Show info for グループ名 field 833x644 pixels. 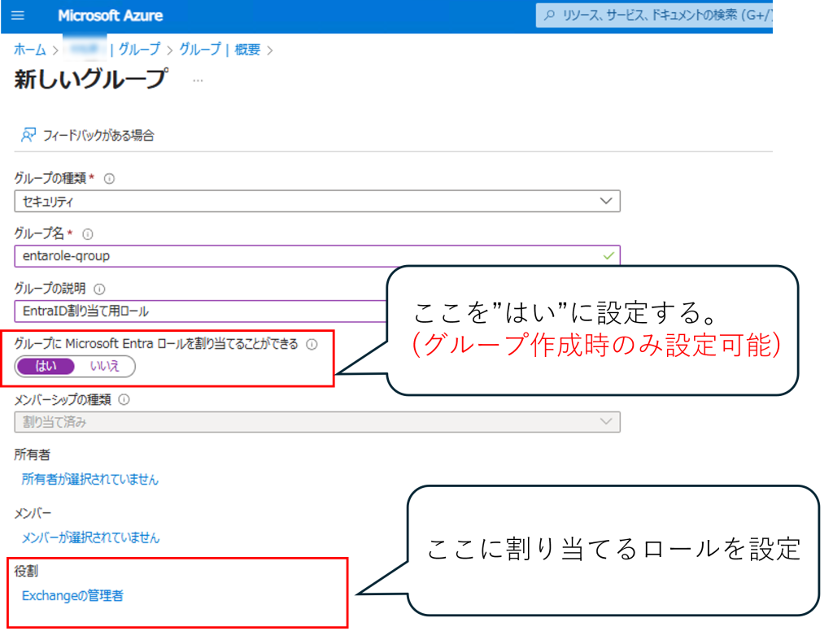pyautogui.click(x=88, y=233)
